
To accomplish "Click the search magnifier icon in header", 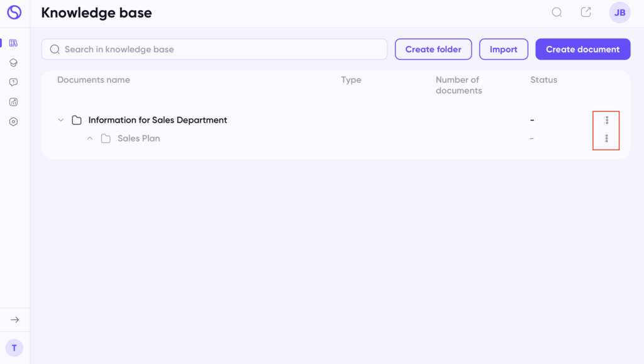I will 557,13.
